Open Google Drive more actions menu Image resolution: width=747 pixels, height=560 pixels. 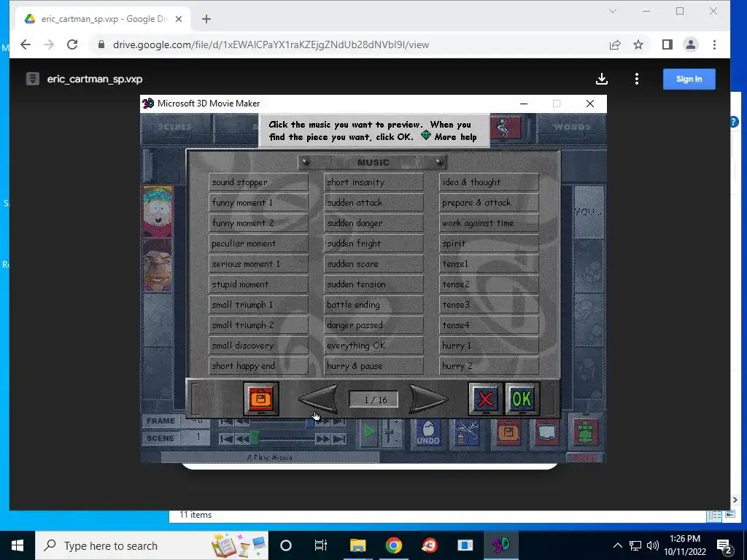(x=637, y=79)
